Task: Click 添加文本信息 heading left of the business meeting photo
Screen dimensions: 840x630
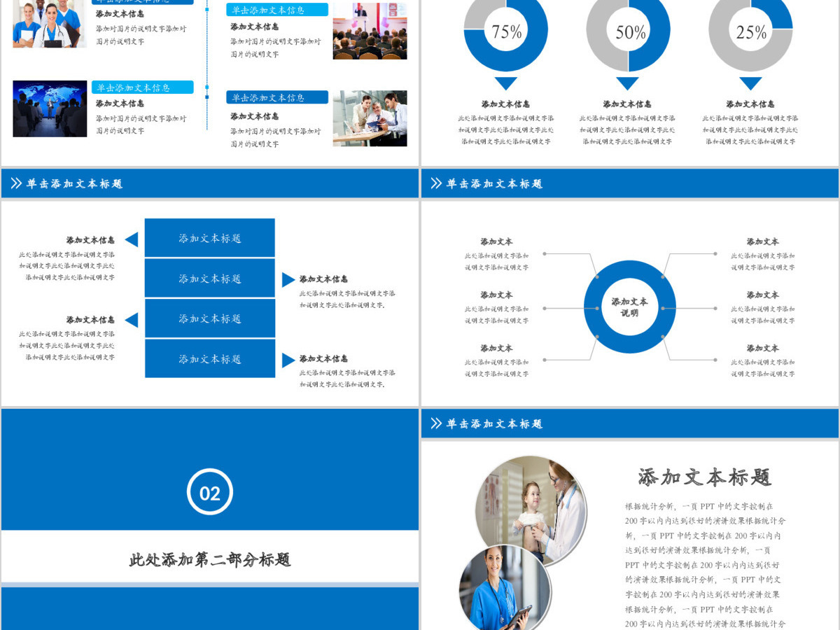Action: (x=255, y=116)
